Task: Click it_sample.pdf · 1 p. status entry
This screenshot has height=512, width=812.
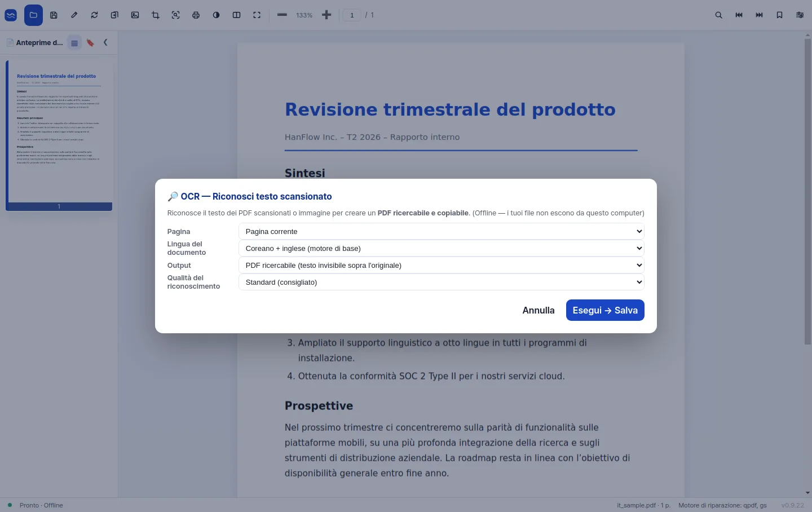Action: [x=643, y=505]
